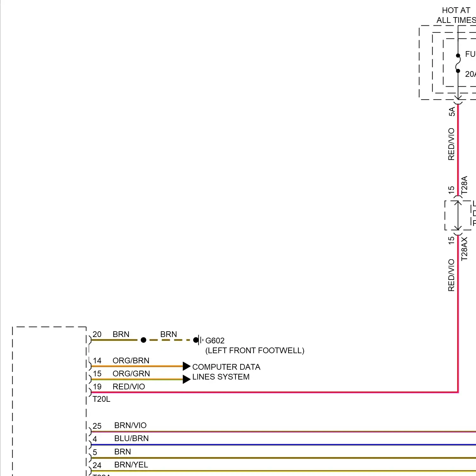
Task: Select the BRN/VIO label at pin 25
Action: pos(130,425)
